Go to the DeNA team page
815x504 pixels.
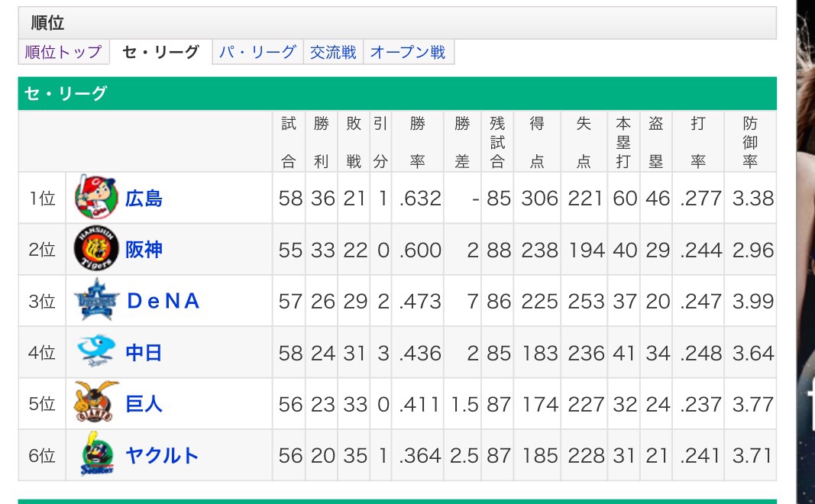point(163,302)
